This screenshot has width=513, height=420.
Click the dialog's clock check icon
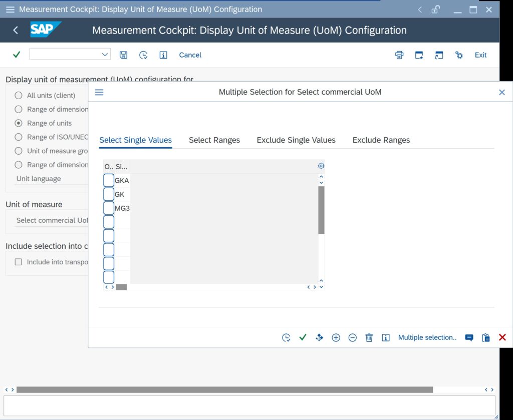[x=286, y=337]
